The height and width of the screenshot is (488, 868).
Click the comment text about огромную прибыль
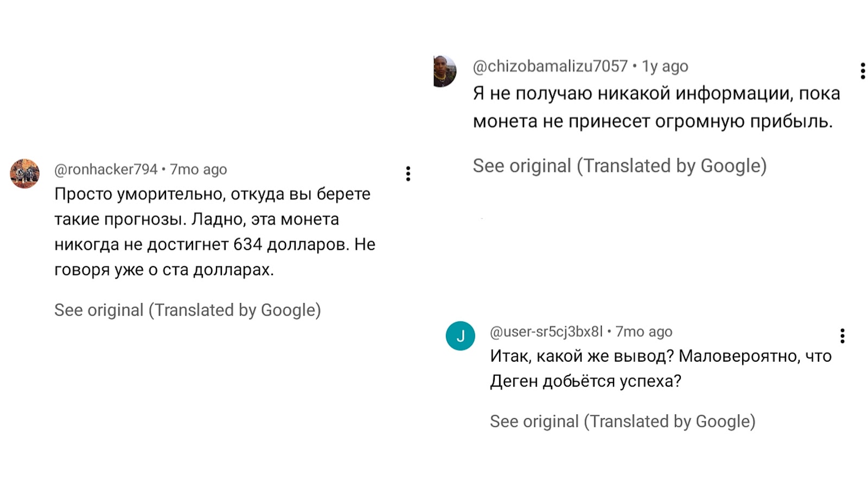[652, 121]
